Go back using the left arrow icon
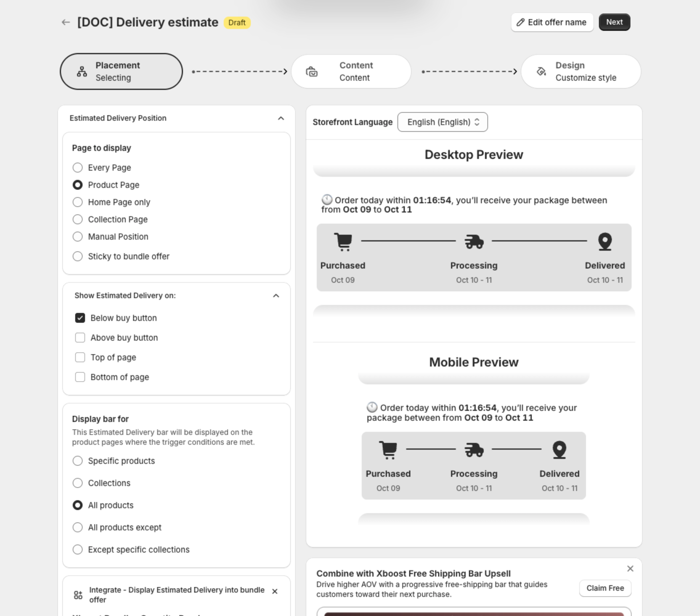700x616 pixels. pos(65,22)
